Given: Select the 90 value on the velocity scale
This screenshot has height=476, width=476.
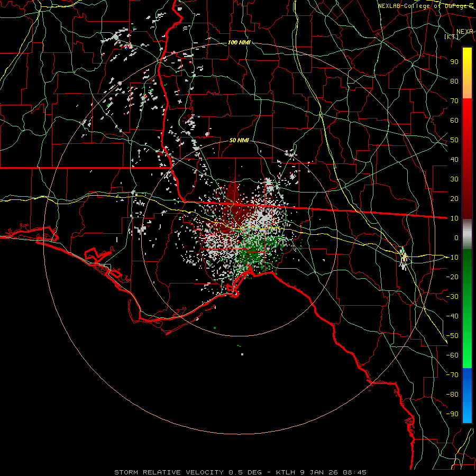Looking at the screenshot, I should pyautogui.click(x=454, y=62).
